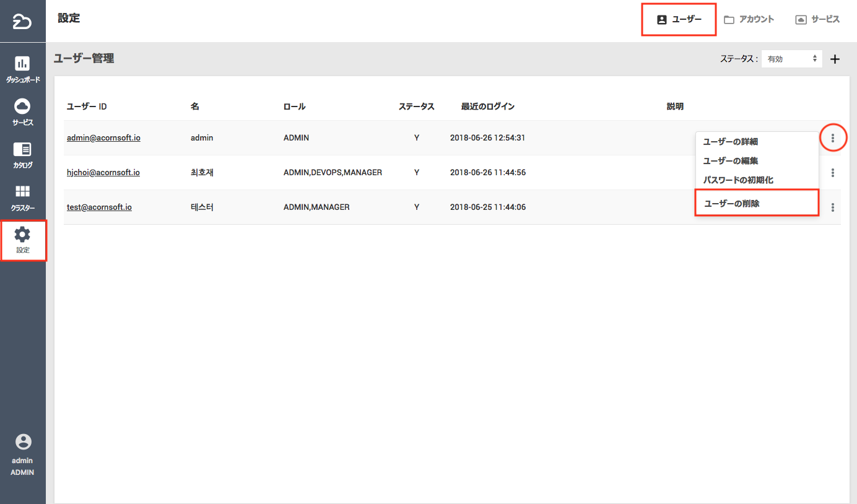The image size is (857, 504).
Task: Choose ユーザーの編集 from context menu
Action: 731,161
